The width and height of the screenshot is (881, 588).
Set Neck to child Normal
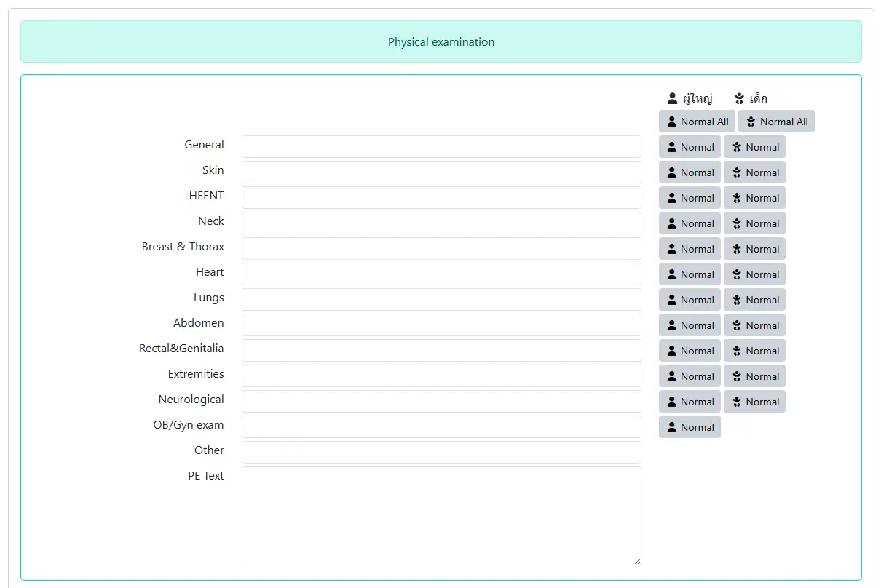[754, 223]
